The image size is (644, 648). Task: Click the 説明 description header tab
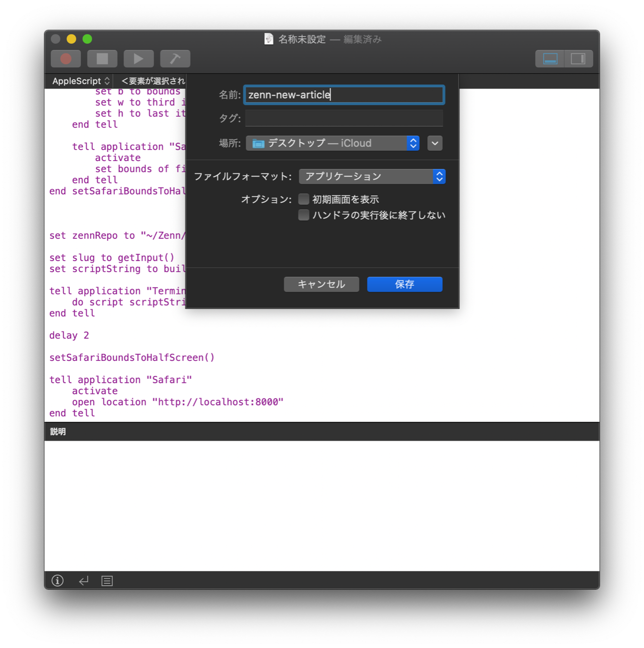pos(58,432)
